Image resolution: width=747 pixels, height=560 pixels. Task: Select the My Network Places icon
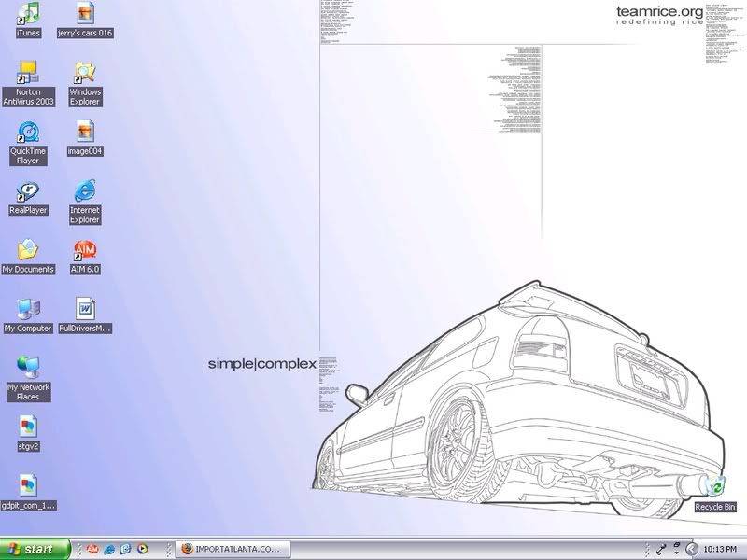click(29, 368)
